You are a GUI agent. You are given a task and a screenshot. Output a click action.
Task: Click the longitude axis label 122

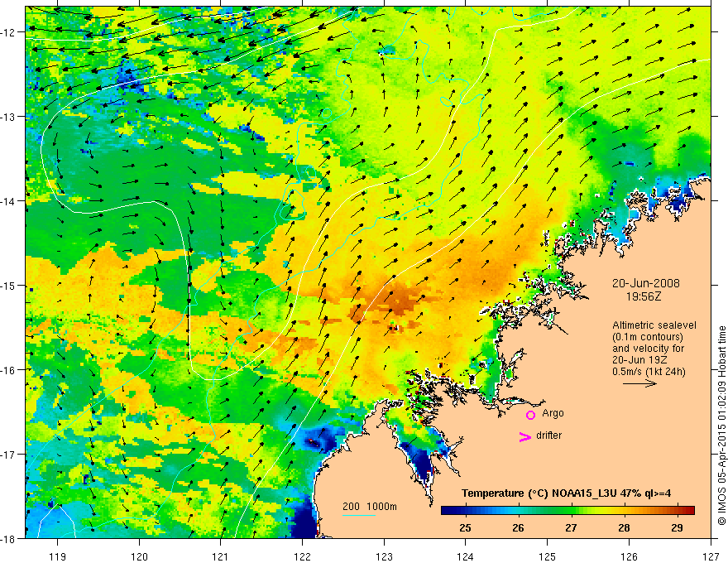pos(302,556)
